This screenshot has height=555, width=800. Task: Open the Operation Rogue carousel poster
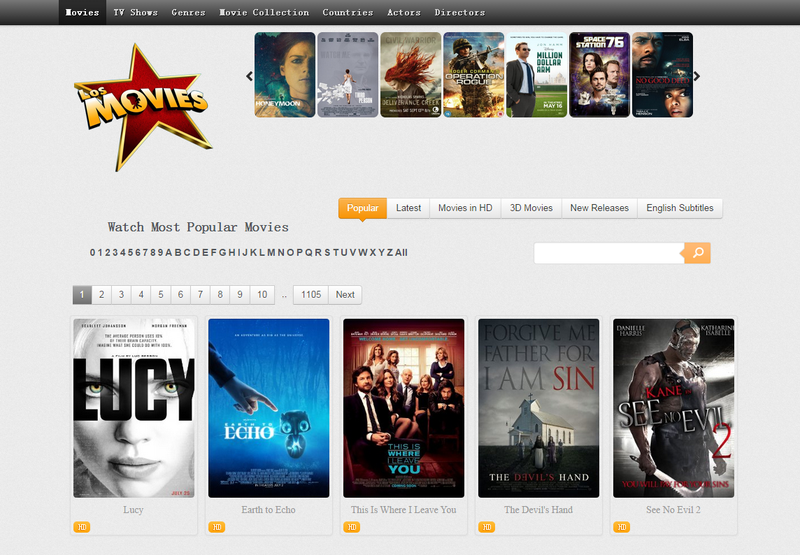click(473, 75)
